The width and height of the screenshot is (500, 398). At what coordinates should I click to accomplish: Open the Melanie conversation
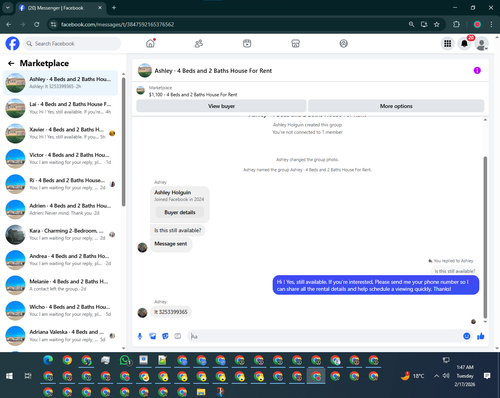[x=60, y=285]
